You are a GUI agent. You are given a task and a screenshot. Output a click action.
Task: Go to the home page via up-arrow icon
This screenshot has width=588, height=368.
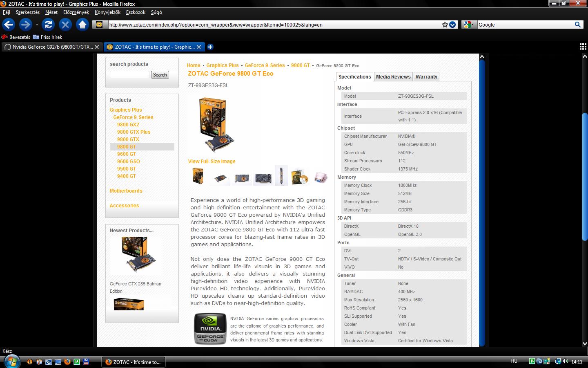coord(82,25)
